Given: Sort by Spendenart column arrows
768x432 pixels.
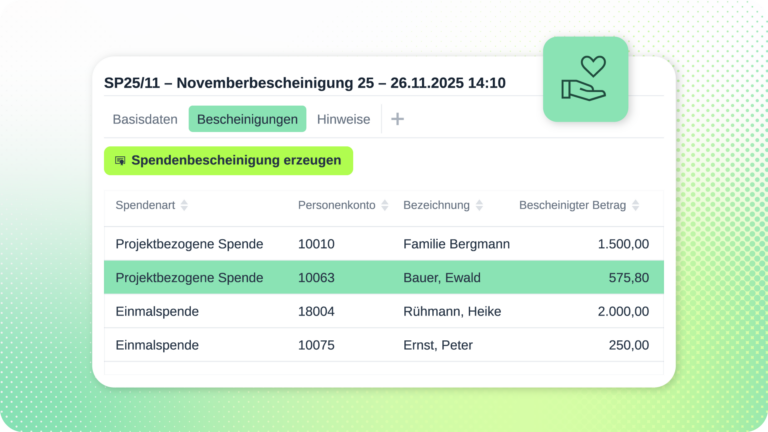Looking at the screenshot, I should (184, 205).
